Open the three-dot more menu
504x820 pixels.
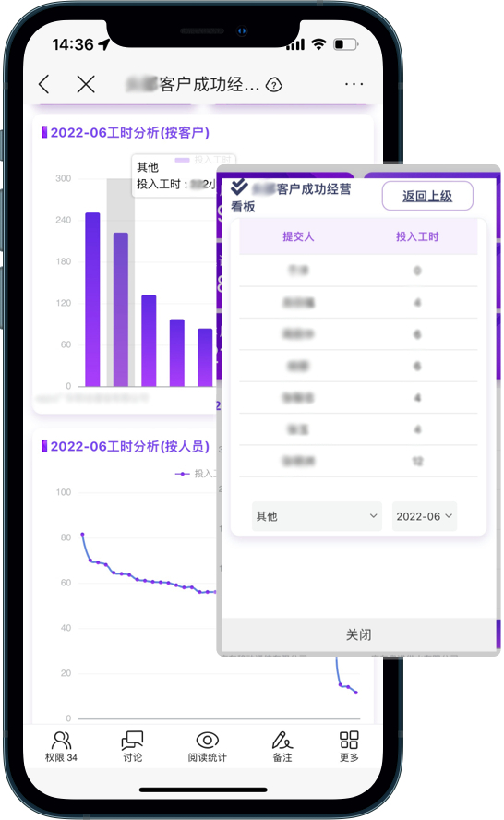tap(354, 84)
